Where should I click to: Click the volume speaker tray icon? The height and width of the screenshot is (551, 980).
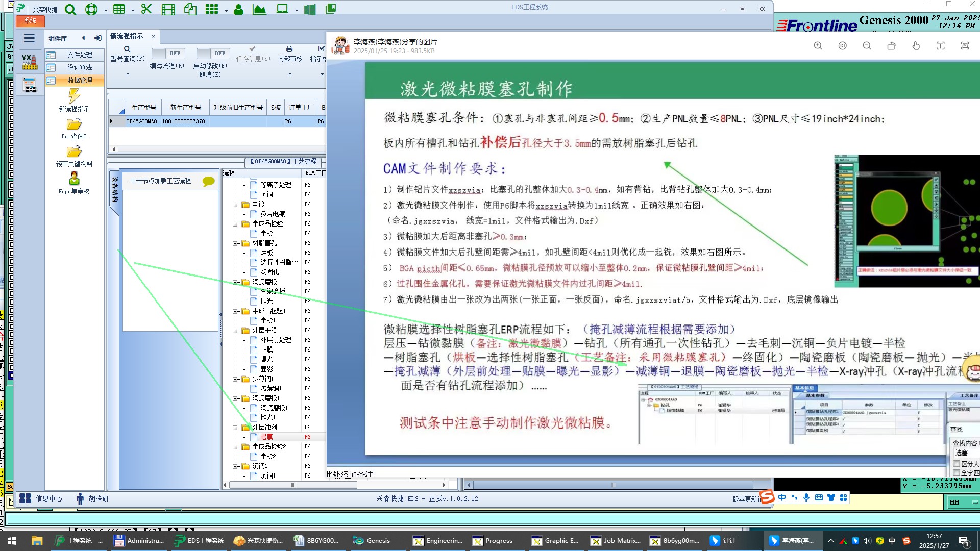pyautogui.click(x=867, y=541)
